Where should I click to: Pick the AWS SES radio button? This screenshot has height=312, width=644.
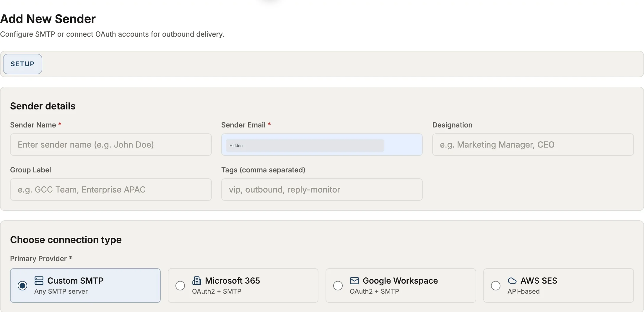[x=496, y=286]
